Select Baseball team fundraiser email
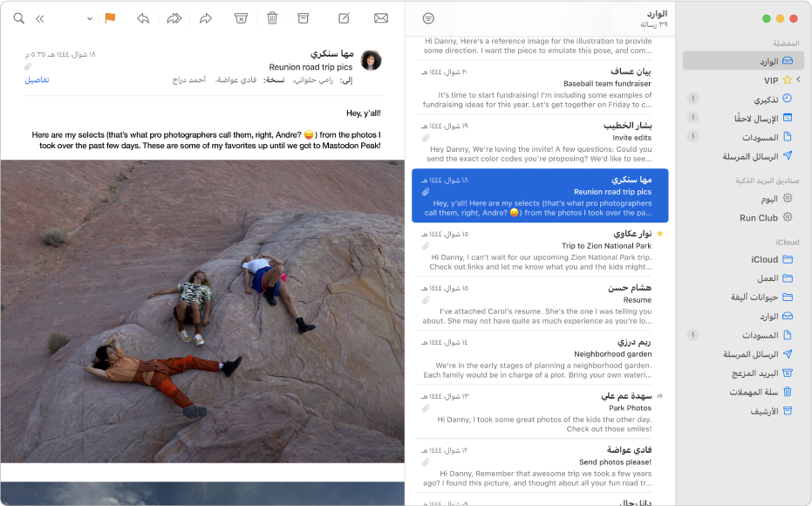Screen dimensions: 812x506 pyautogui.click(x=540, y=87)
